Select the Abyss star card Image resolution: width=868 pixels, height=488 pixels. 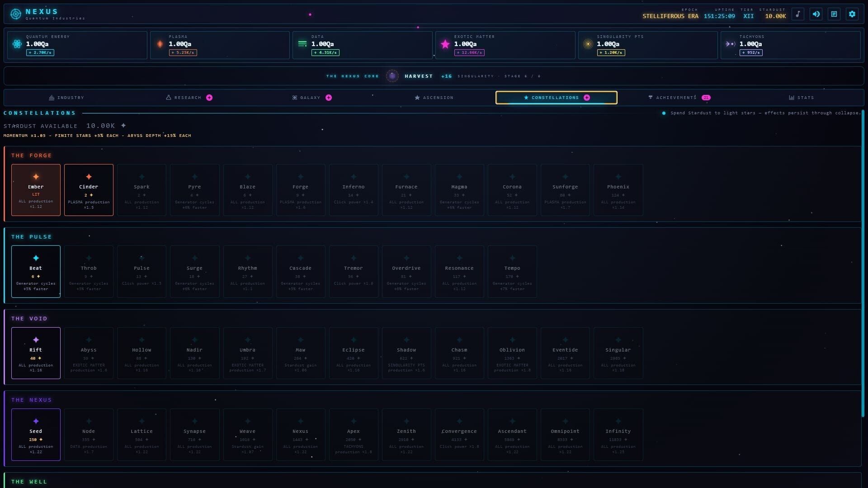point(89,353)
